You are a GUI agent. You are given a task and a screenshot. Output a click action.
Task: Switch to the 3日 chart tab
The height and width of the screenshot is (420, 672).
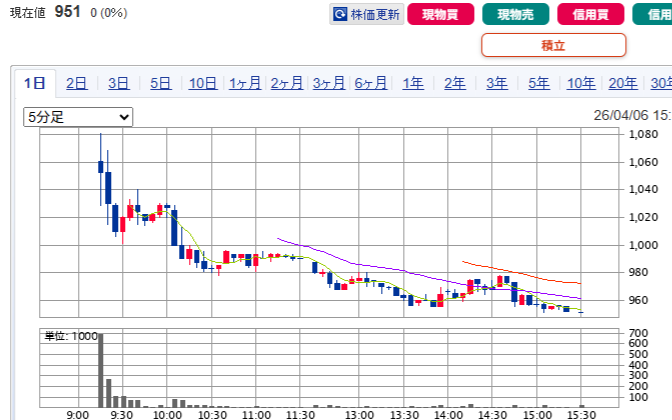point(119,83)
